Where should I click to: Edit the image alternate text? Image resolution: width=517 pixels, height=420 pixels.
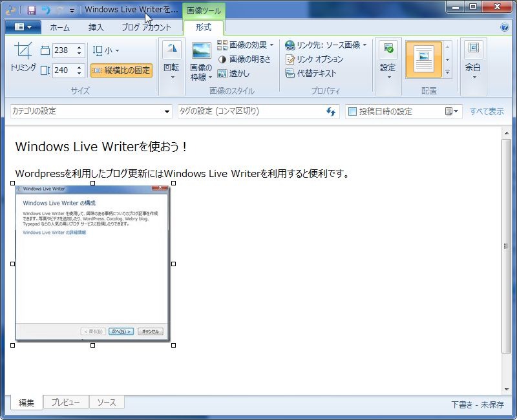(x=311, y=73)
